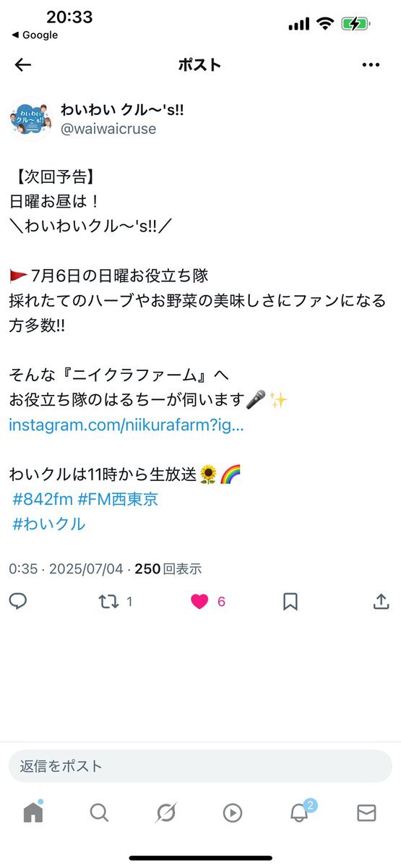Toggle the bookmark icon on post

290,601
